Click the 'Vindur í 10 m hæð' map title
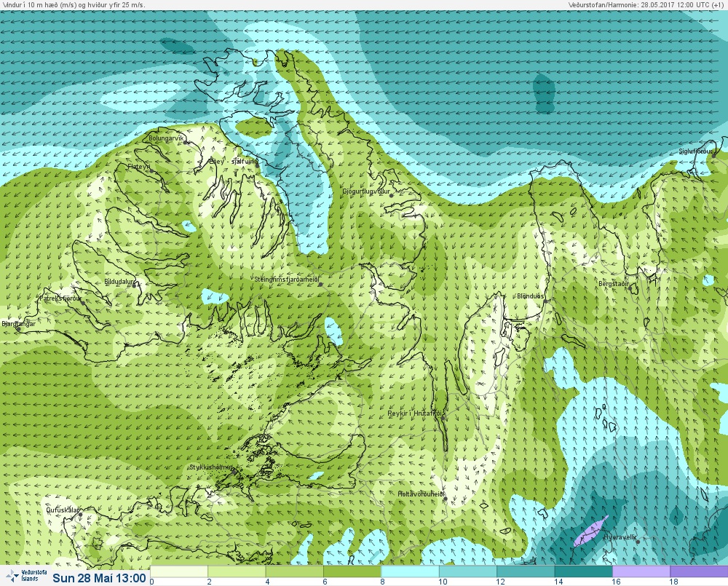Screen dimensions: 728x586 point(74,4)
